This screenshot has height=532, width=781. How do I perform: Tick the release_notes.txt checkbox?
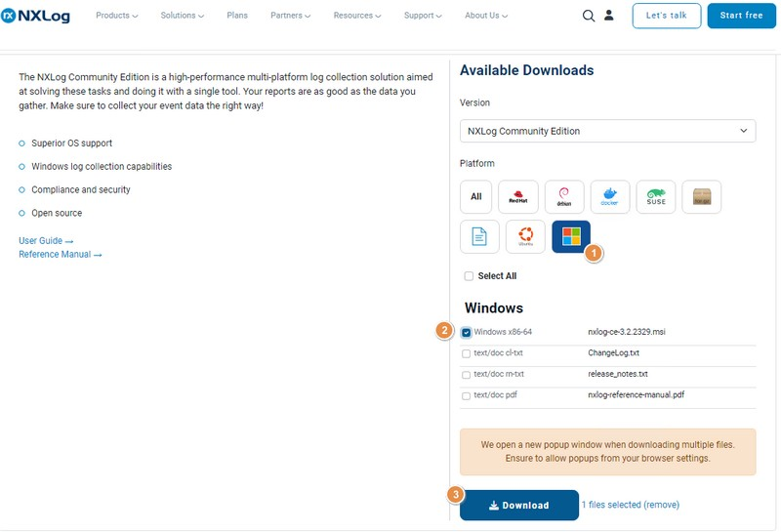tap(467, 374)
